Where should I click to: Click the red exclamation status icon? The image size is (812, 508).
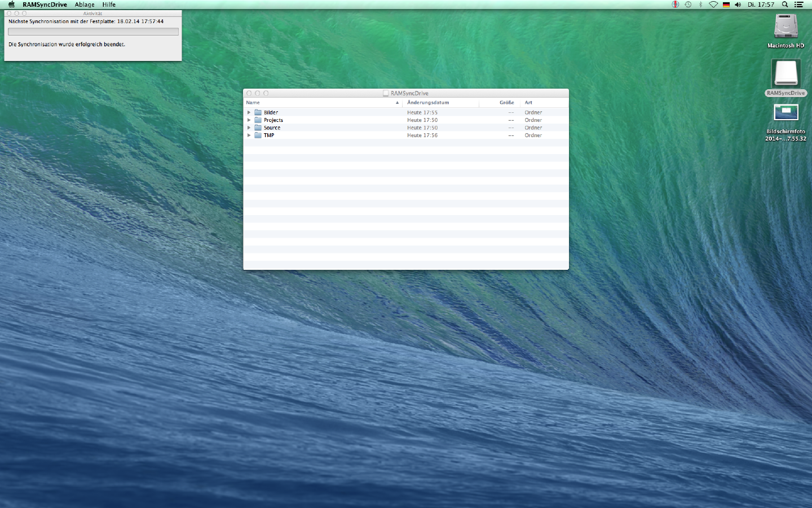tap(675, 5)
